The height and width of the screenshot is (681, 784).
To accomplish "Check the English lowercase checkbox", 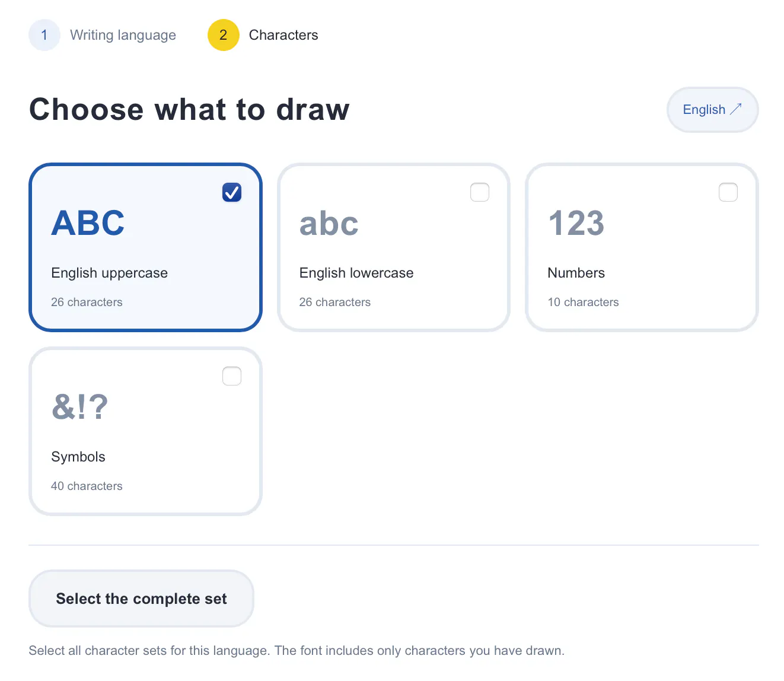I will [480, 192].
